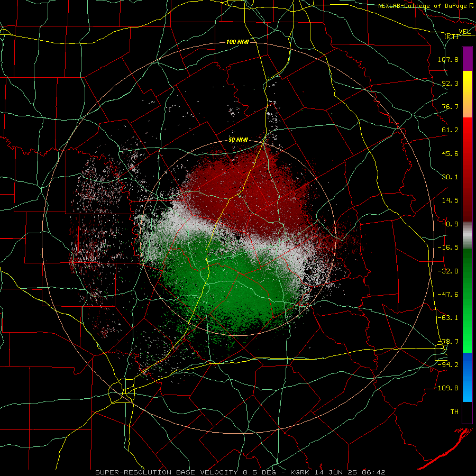
Task: Click the -63.1 velocity scale value
Action: pyautogui.click(x=448, y=318)
